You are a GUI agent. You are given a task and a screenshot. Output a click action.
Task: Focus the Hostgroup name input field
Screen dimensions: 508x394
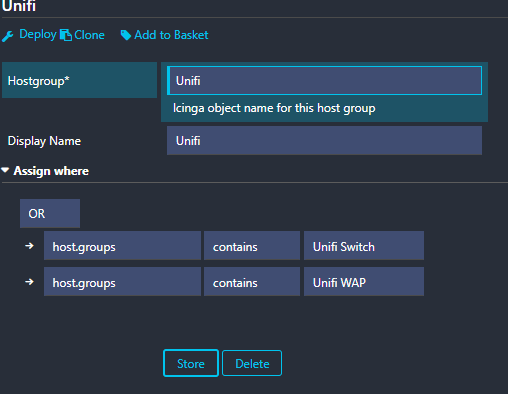point(324,81)
